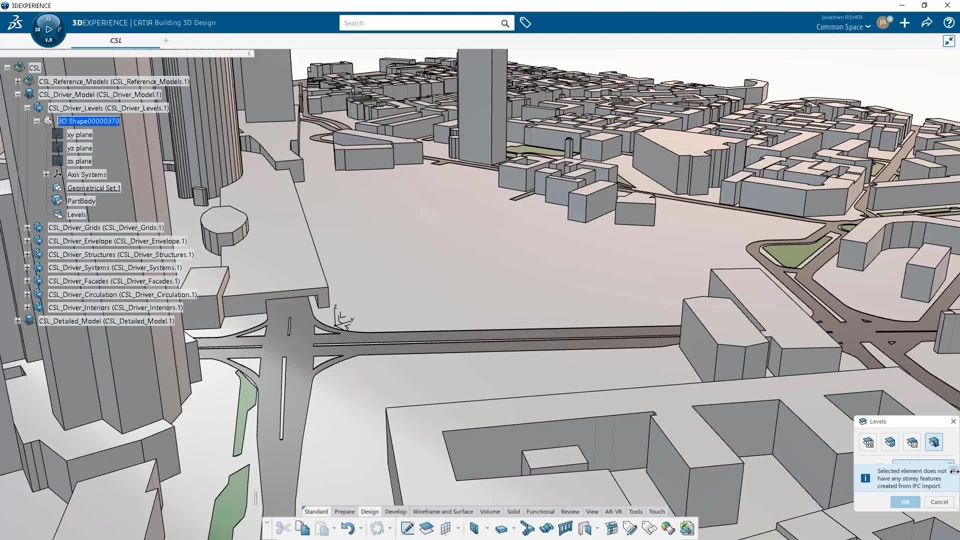Image resolution: width=960 pixels, height=540 pixels.
Task: Expand the CSL_Driver_Envelope node
Action: [27, 241]
